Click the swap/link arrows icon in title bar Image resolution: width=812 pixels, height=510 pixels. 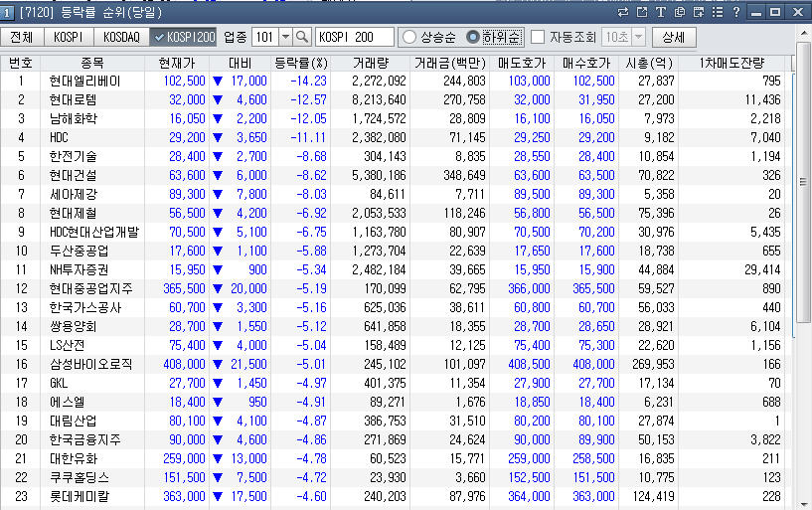coord(623,12)
